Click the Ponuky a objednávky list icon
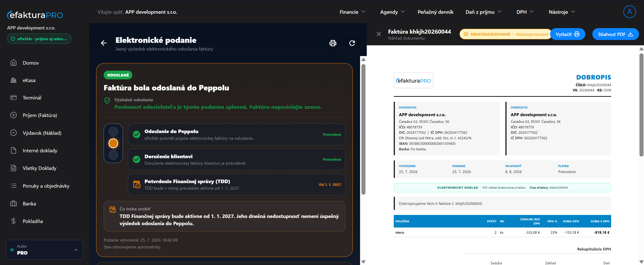Screen dimensions: 644x265 [x=13, y=186]
